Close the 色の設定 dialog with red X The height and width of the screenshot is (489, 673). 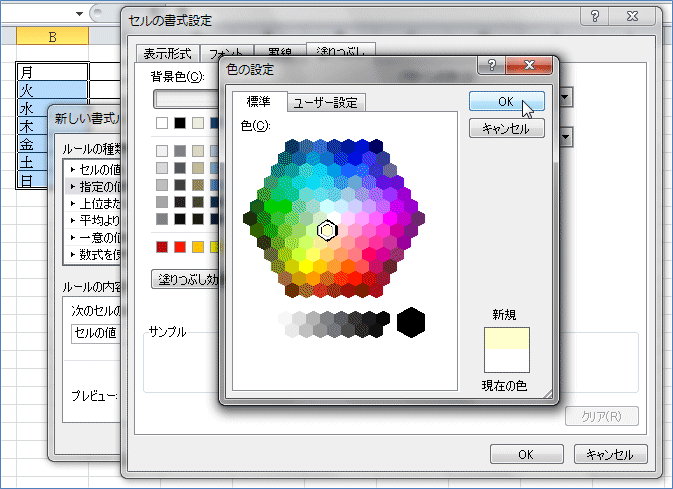click(529, 65)
